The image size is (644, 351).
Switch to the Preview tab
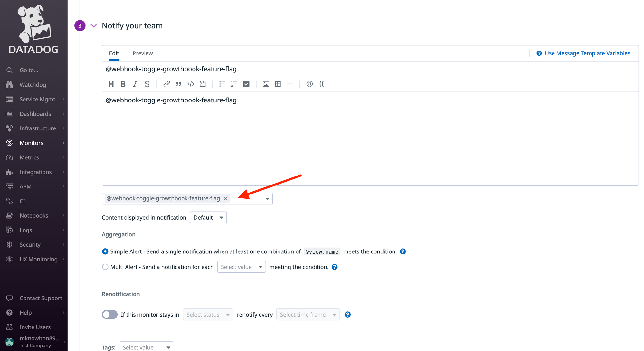pos(143,53)
